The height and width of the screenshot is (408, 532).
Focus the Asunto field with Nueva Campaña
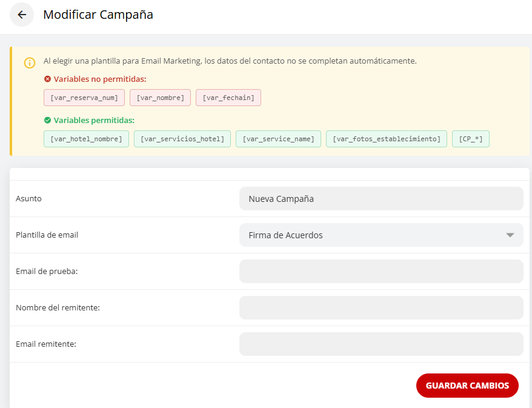[x=381, y=199]
